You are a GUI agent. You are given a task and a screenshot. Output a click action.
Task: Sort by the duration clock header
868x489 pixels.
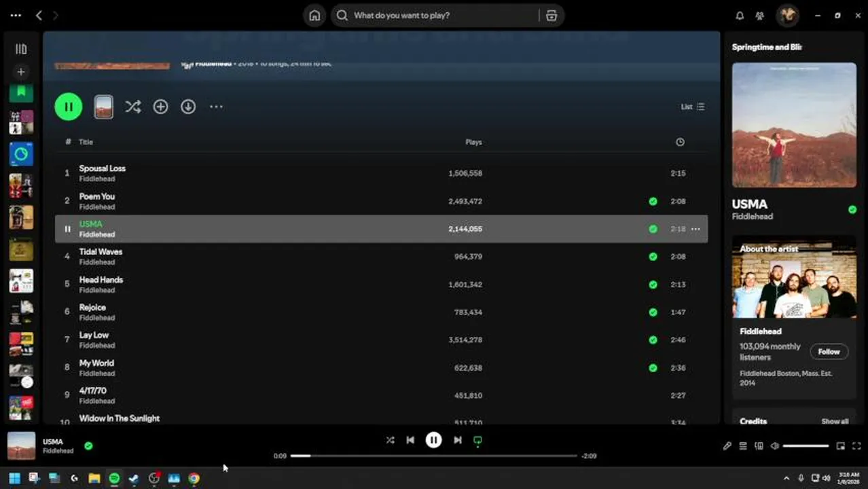tap(680, 142)
